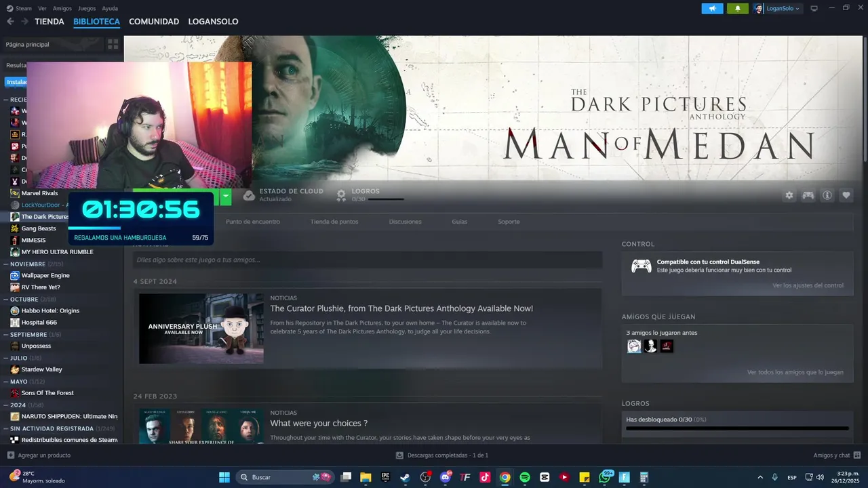Click the controller layout icon
The height and width of the screenshot is (488, 868).
tap(808, 195)
